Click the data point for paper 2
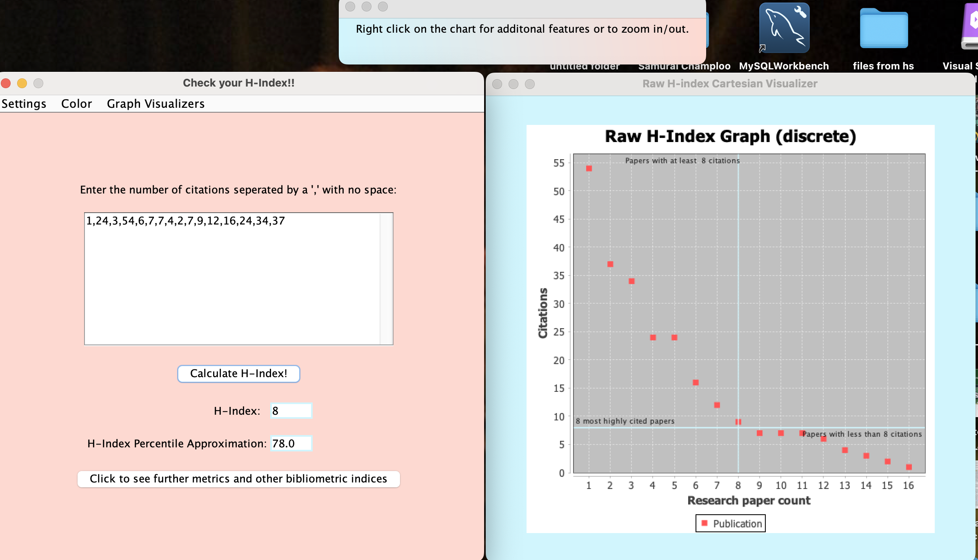Viewport: 978px width, 560px height. point(610,264)
